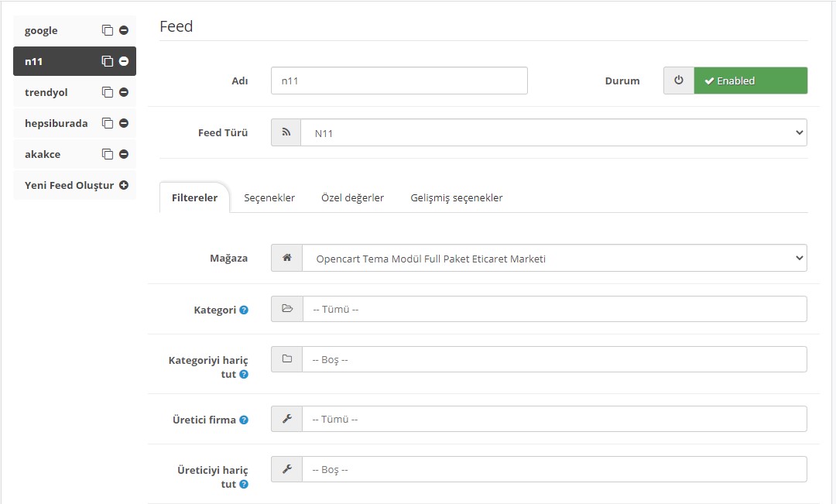Show help for Üretici firma field
The height and width of the screenshot is (504, 836).
244,420
